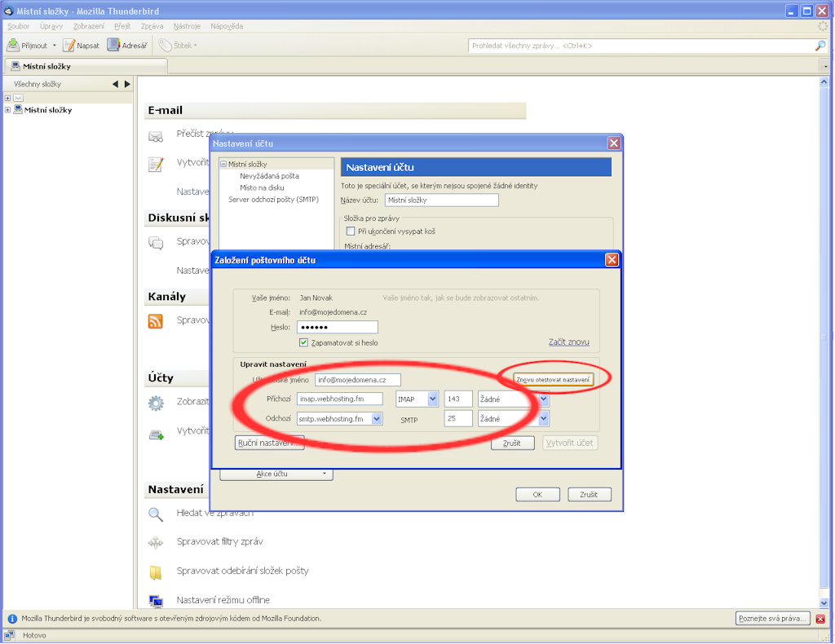Click Zrušit in account creation dialog
This screenshot has width=835, height=644.
(512, 443)
